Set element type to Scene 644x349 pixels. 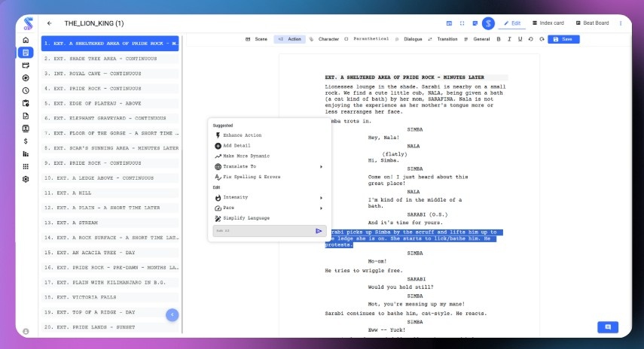(x=256, y=39)
